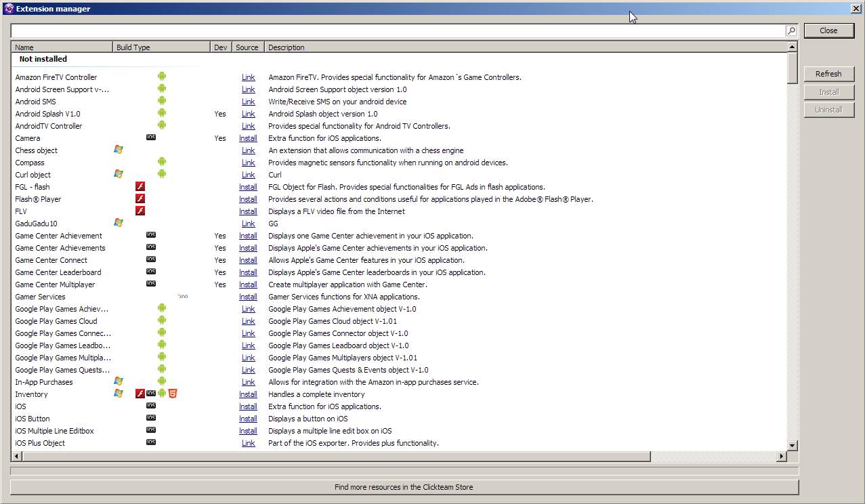Image resolution: width=865 pixels, height=504 pixels.
Task: Click the Android icon in Compass row
Action: (162, 162)
